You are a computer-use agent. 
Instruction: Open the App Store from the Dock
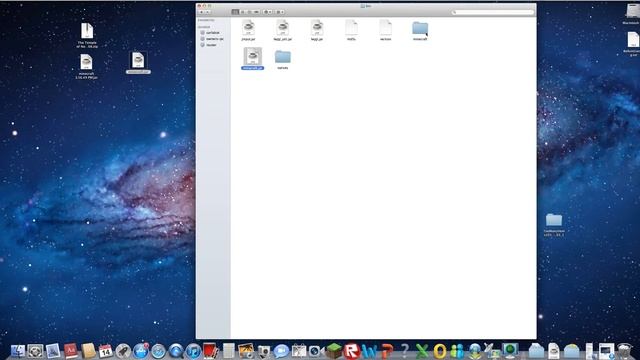pyautogui.click(x=141, y=351)
